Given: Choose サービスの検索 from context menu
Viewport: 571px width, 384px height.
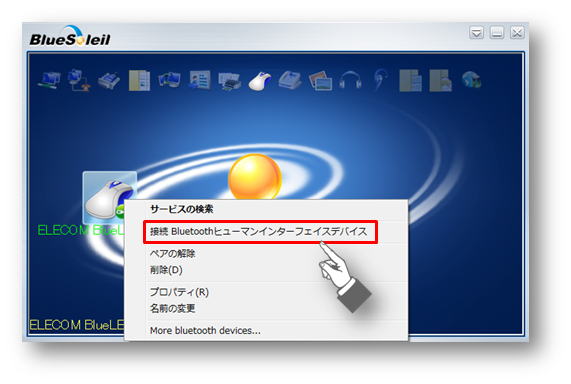Looking at the screenshot, I should pyautogui.click(x=181, y=209).
